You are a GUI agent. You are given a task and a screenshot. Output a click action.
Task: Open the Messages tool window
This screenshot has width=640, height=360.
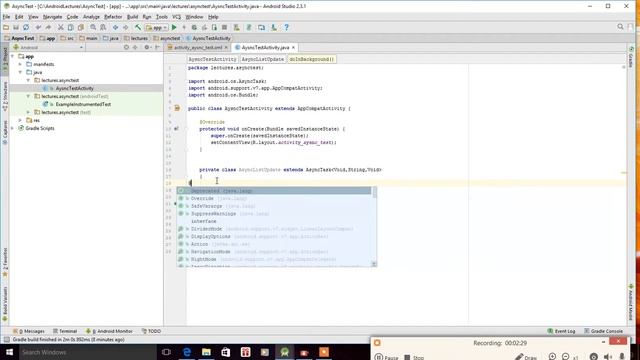(x=29, y=331)
